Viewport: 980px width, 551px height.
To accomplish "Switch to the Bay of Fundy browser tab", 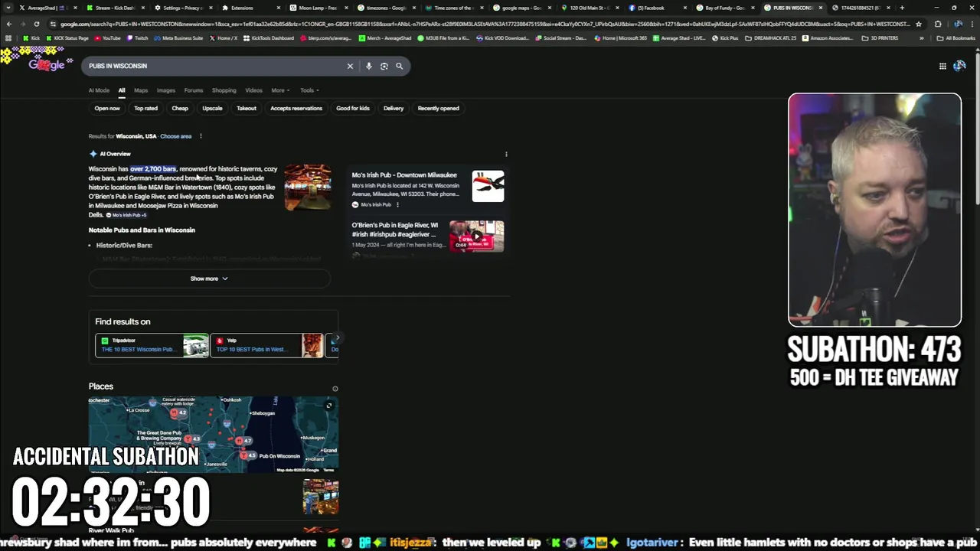I will [x=724, y=8].
